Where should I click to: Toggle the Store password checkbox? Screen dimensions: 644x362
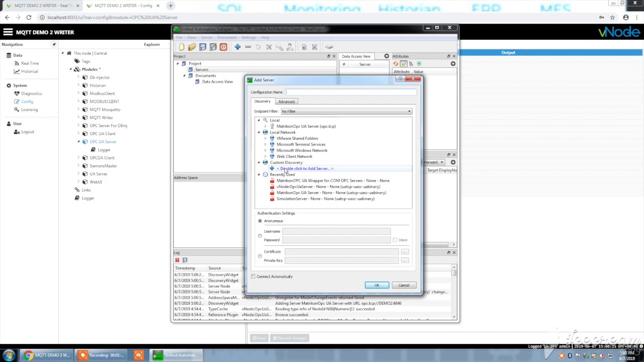[395, 240]
